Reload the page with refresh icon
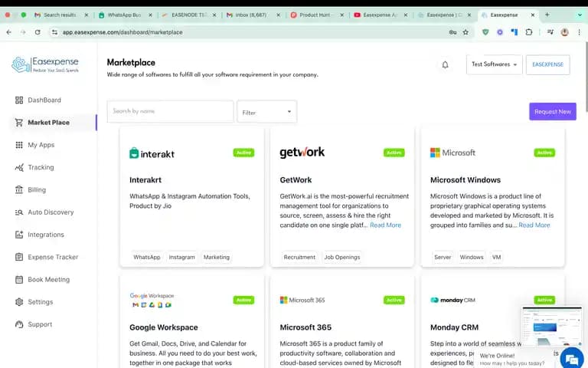The height and width of the screenshot is (368, 588). (38, 32)
